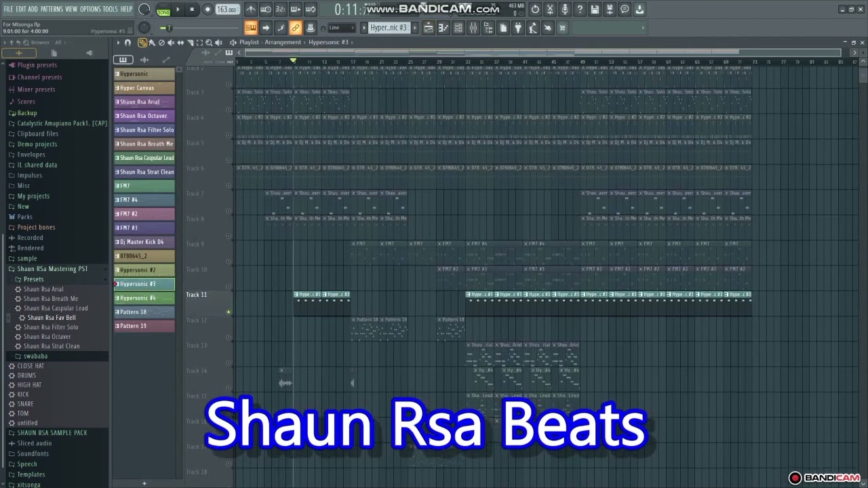This screenshot has width=868, height=488.
Task: Click the 163.000 tempo field
Action: [228, 9]
